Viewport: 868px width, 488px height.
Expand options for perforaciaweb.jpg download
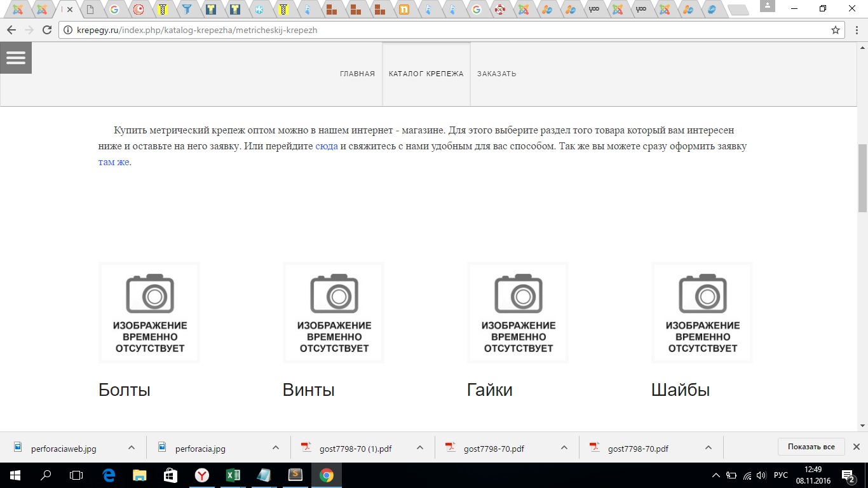pos(132,447)
